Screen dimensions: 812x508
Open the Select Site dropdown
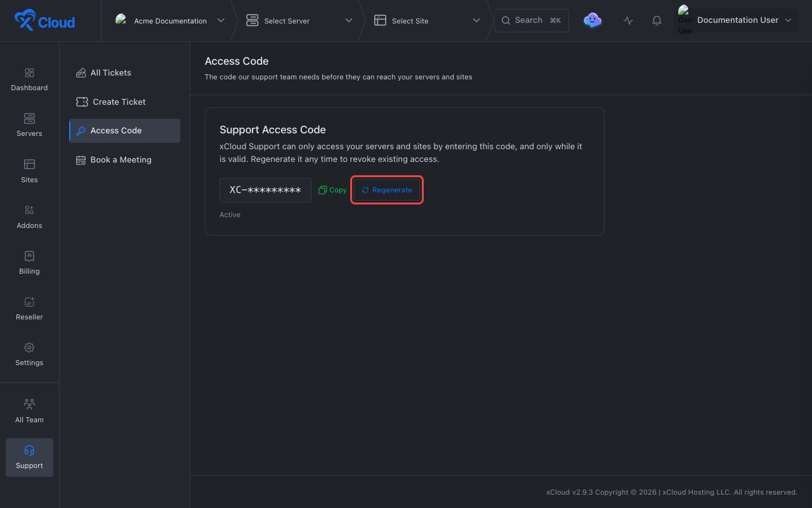click(427, 20)
